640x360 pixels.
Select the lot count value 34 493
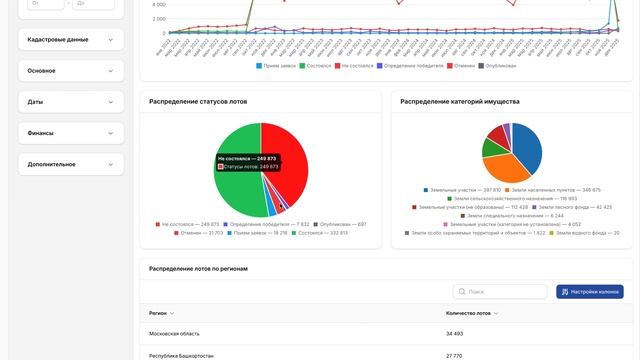click(x=454, y=334)
